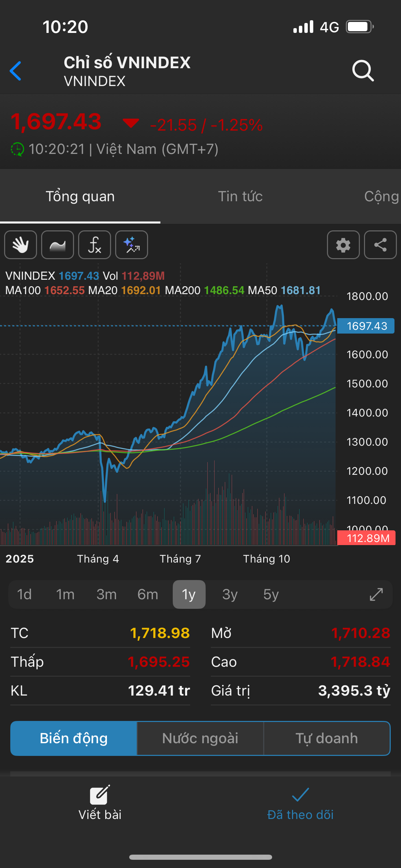
Task: Select the 3y time range
Action: pyautogui.click(x=230, y=594)
